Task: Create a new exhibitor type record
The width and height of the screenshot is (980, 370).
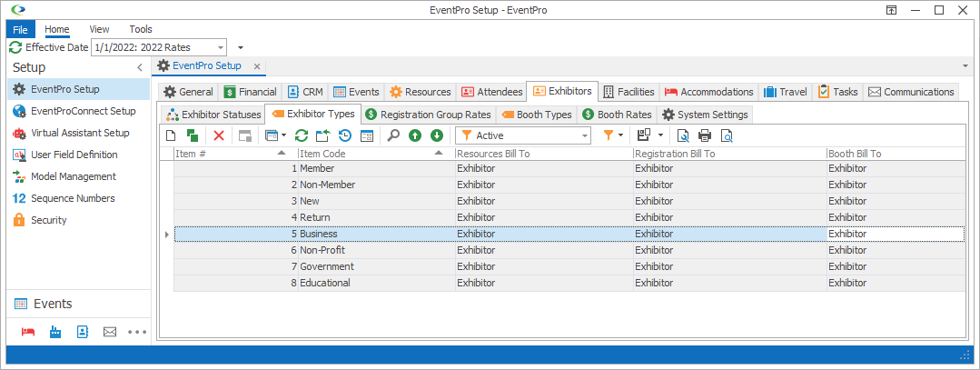Action: (x=172, y=135)
